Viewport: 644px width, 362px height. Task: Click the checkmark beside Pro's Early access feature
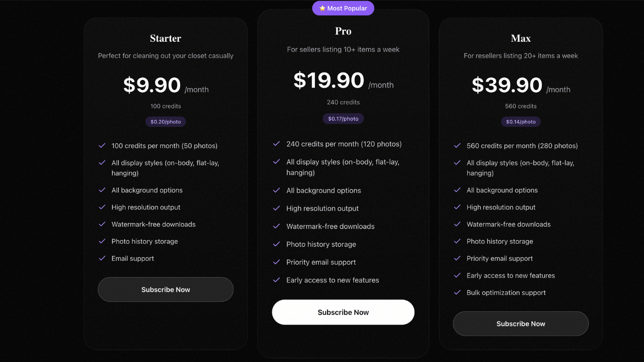coord(276,280)
